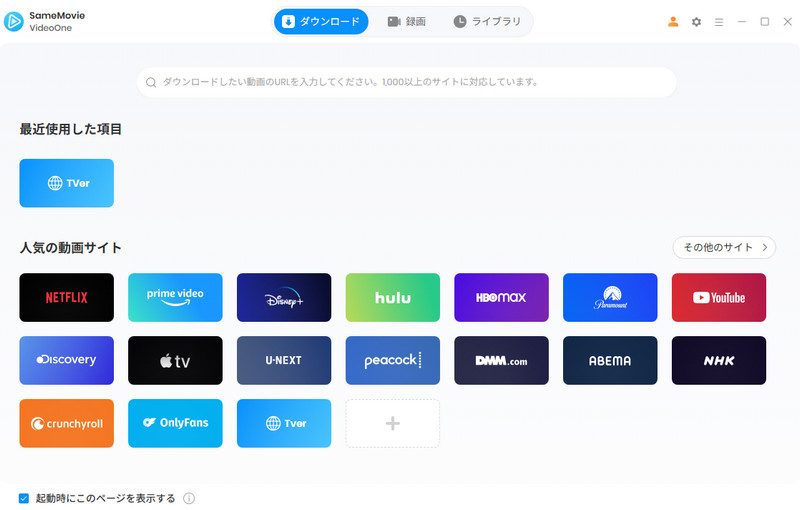The image size is (800, 510).
Task: Choose the Apple TV tile
Action: click(175, 360)
